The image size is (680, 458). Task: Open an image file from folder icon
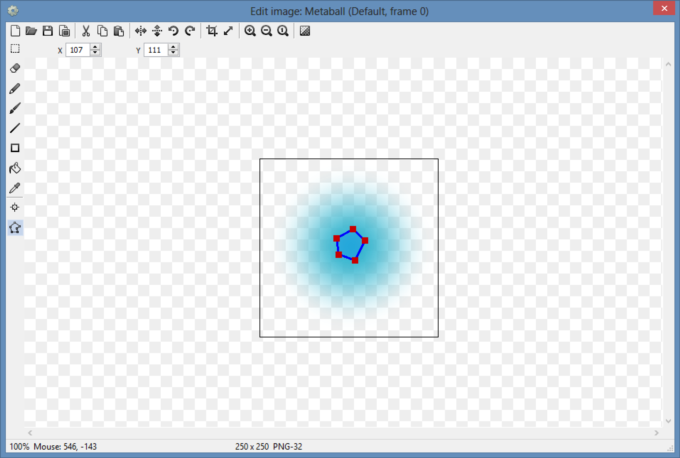tap(31, 31)
